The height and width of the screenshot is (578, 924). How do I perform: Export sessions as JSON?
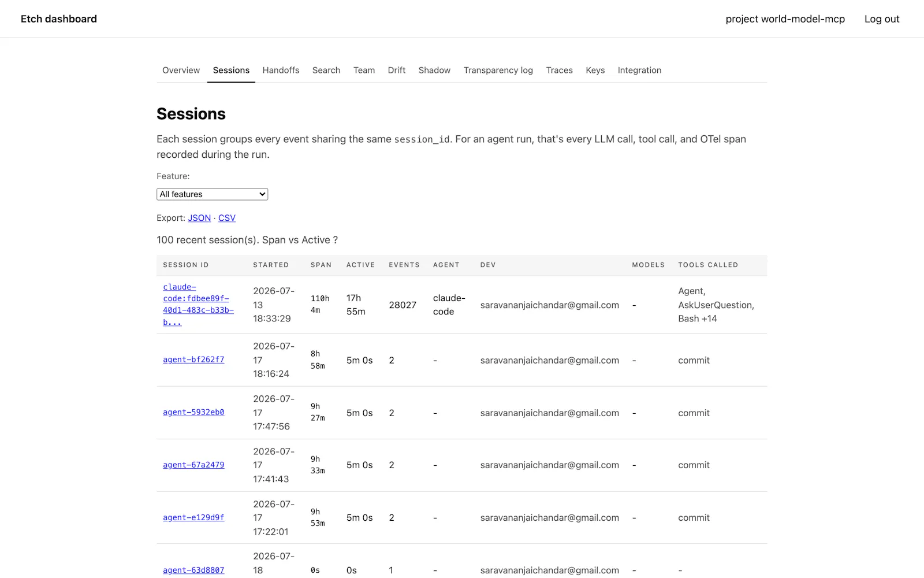[199, 218]
